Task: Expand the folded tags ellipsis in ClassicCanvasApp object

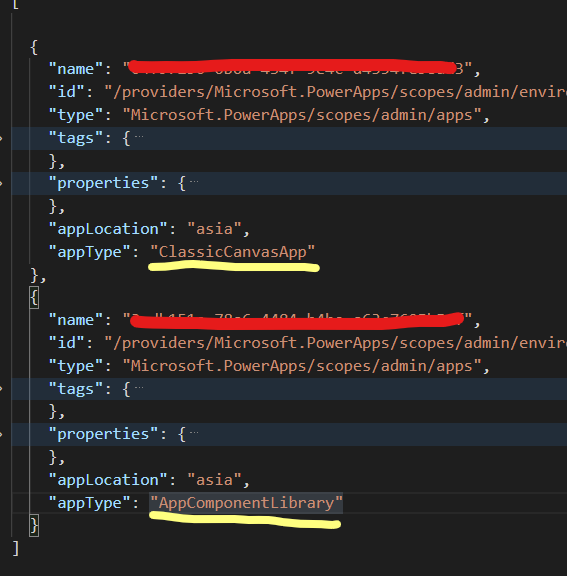Action: click(139, 137)
